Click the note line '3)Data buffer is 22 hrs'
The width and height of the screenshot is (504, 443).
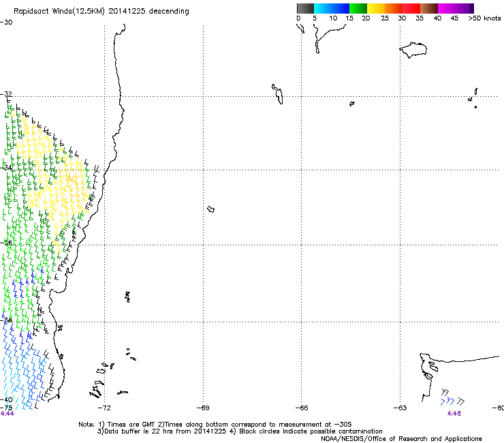240,431
